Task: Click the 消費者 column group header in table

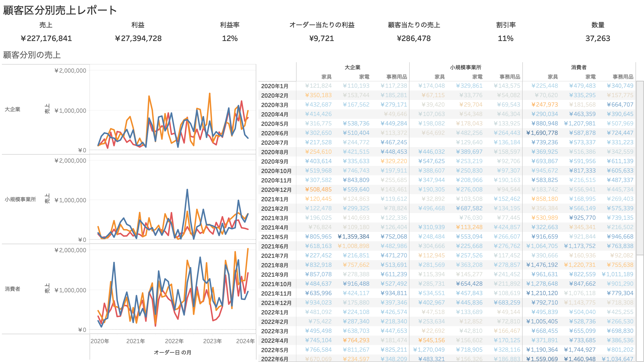Action: [578, 67]
